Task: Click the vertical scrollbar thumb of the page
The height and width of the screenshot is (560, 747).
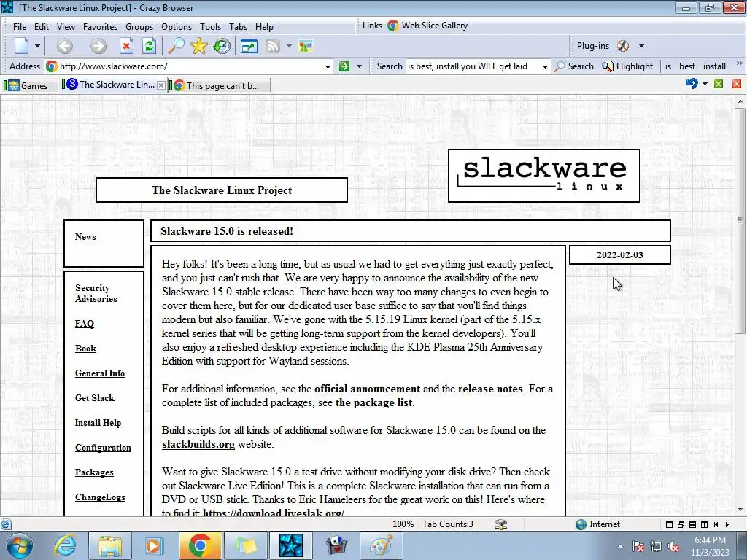Action: tap(740, 220)
